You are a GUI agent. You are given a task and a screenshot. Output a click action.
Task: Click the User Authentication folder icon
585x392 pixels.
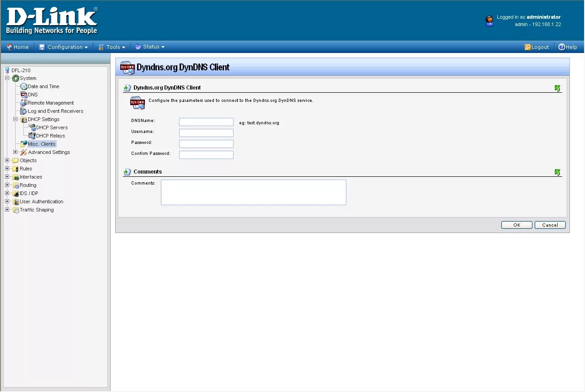pos(16,201)
